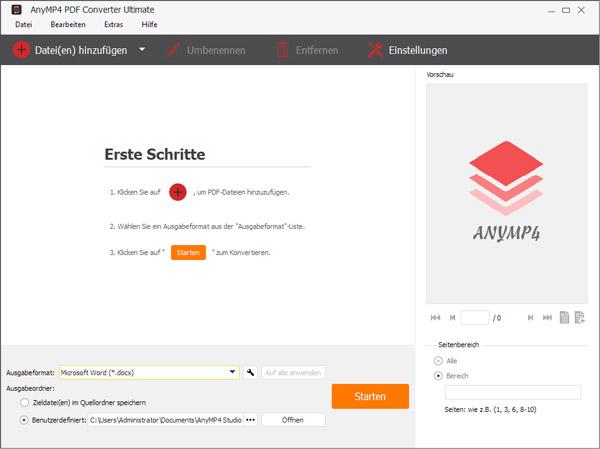Open the dropdown arrow beside Datei(en) hinzufügen

pyautogui.click(x=142, y=49)
